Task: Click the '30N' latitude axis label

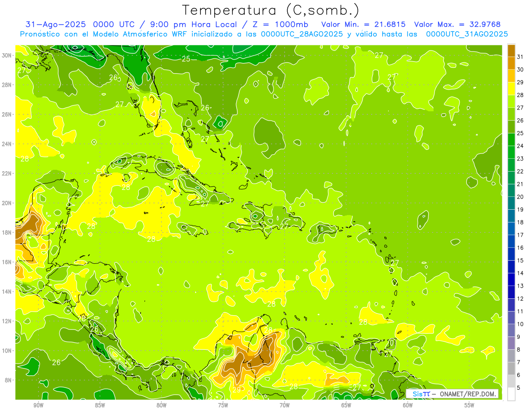Action: coord(7,55)
